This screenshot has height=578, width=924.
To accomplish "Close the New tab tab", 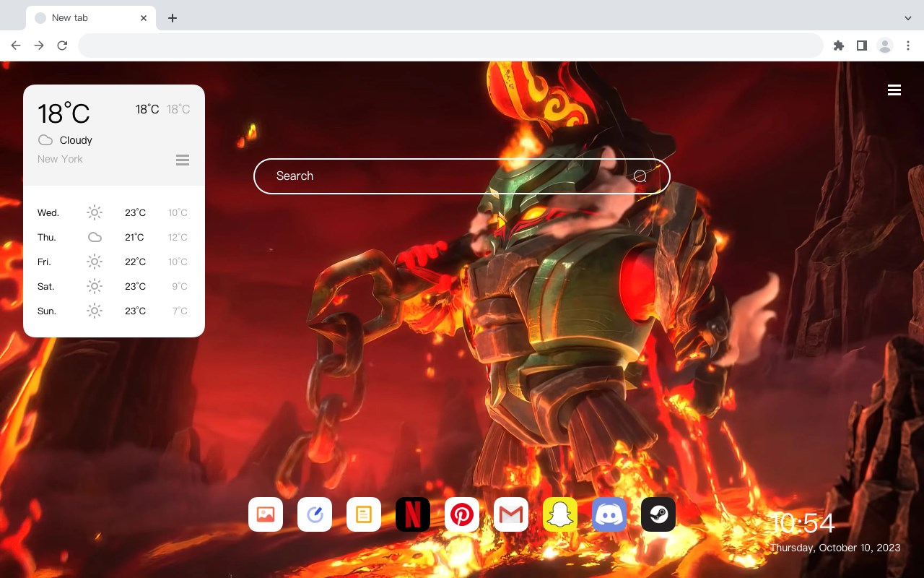I will point(144,18).
